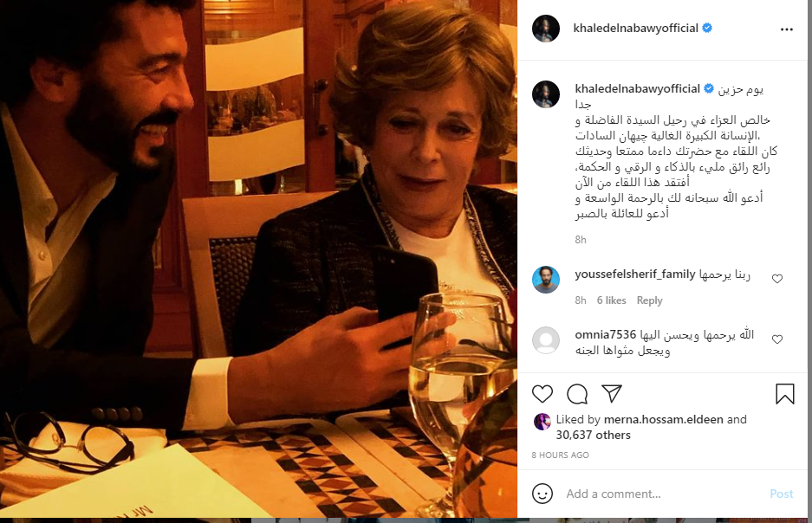Share the post via paper plane icon
Image resolution: width=812 pixels, height=523 pixels.
click(611, 395)
